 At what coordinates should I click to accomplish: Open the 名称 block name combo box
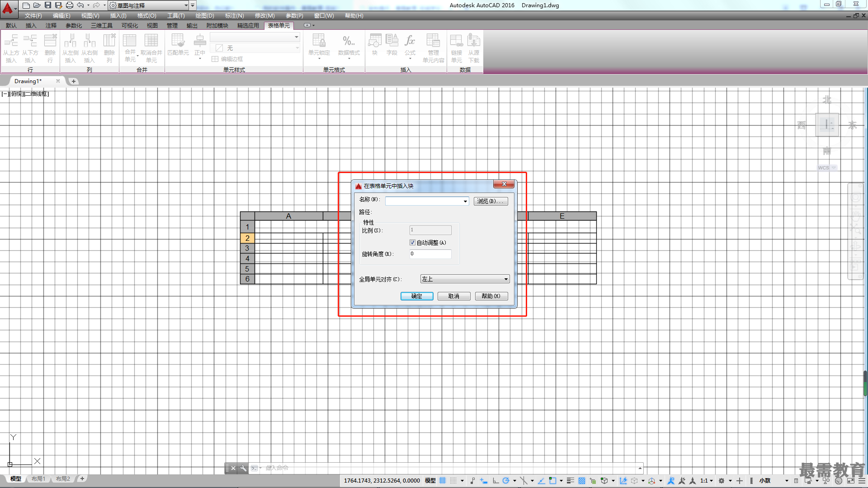(427, 201)
